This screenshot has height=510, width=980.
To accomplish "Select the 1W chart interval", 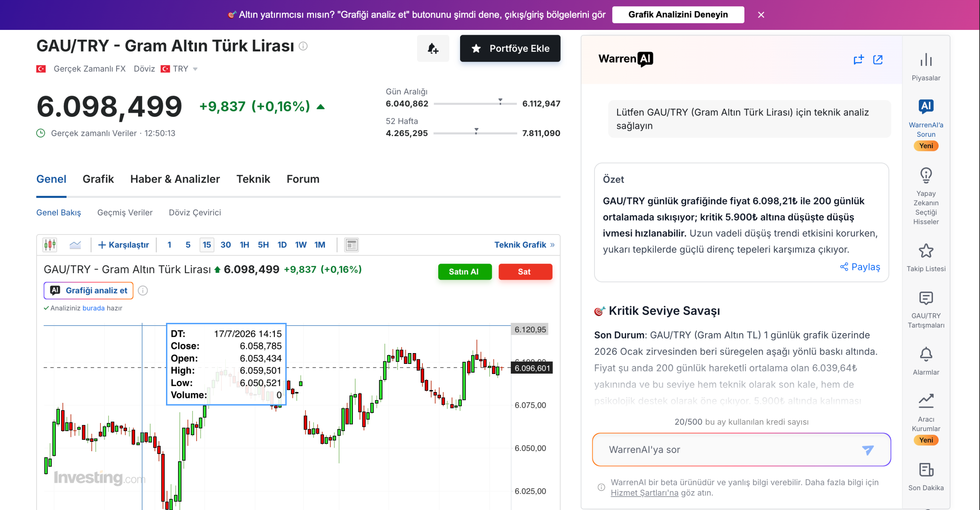I will tap(301, 245).
